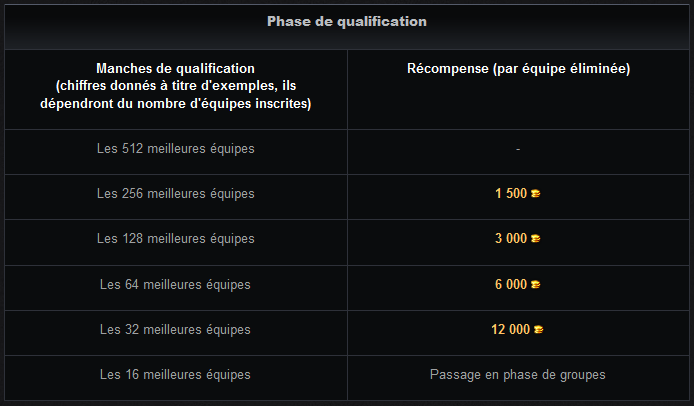This screenshot has height=406, width=694.
Task: Click the 6 000 reward amount
Action: click(511, 284)
